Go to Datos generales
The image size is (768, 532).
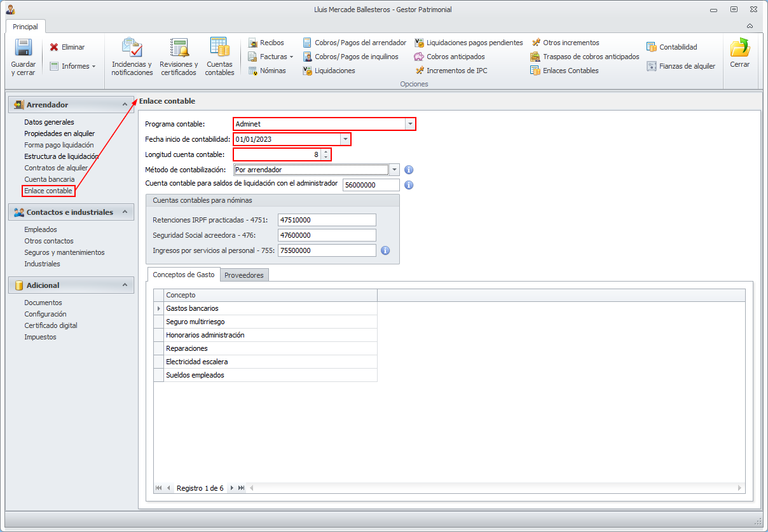49,122
